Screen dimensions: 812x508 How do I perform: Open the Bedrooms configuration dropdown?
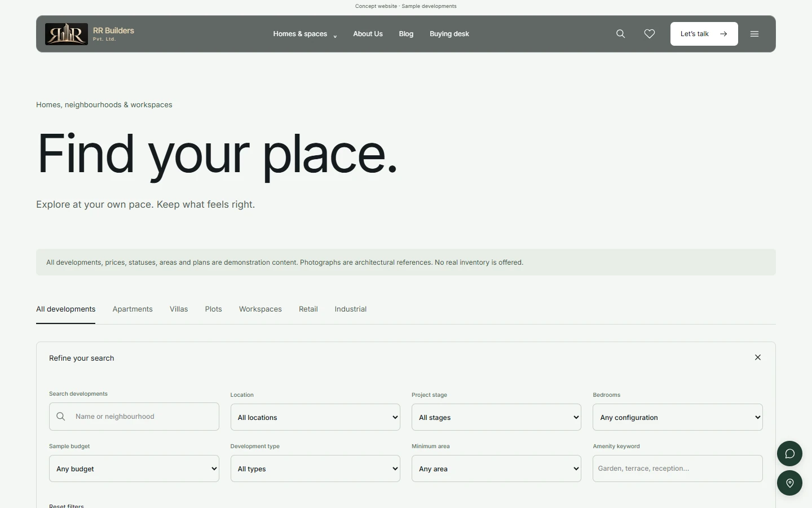pos(678,417)
